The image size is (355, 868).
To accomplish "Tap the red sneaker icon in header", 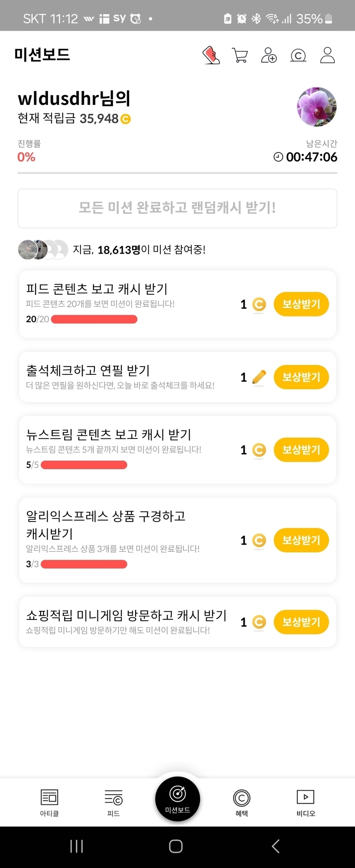I will coord(211,56).
